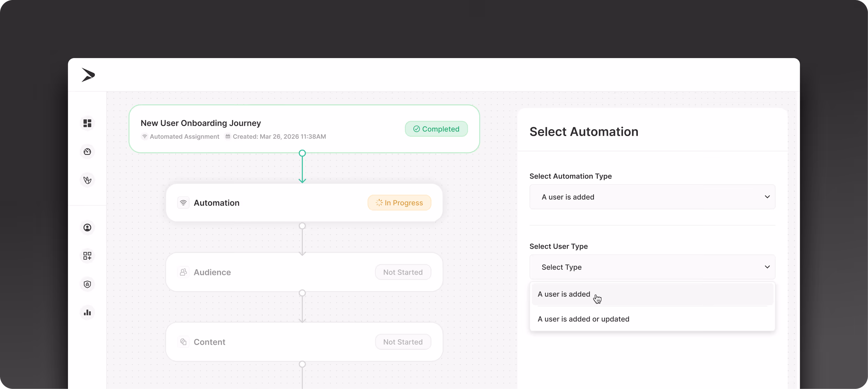Open the shield lock sidebar icon
868x389 pixels.
click(87, 284)
